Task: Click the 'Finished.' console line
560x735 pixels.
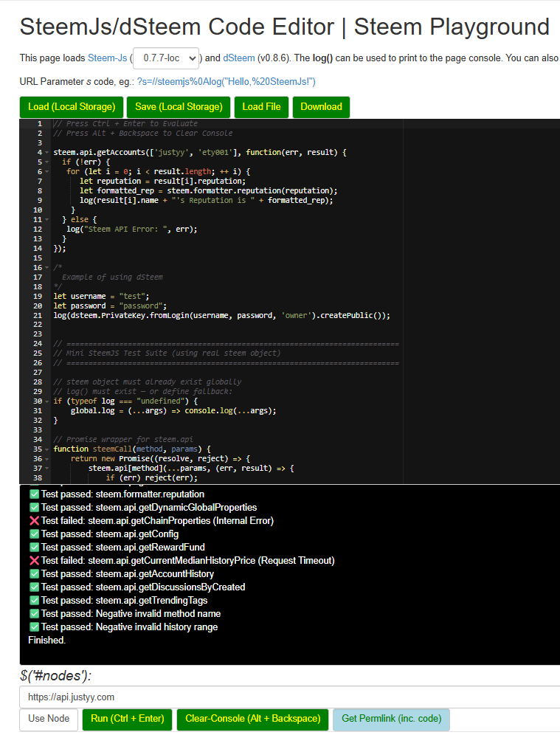Action: coord(47,641)
